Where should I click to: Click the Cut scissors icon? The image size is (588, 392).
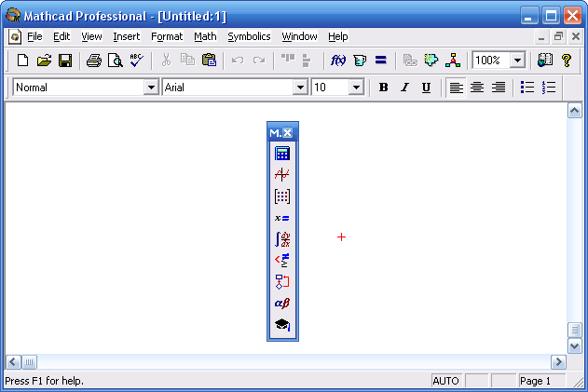[166, 60]
